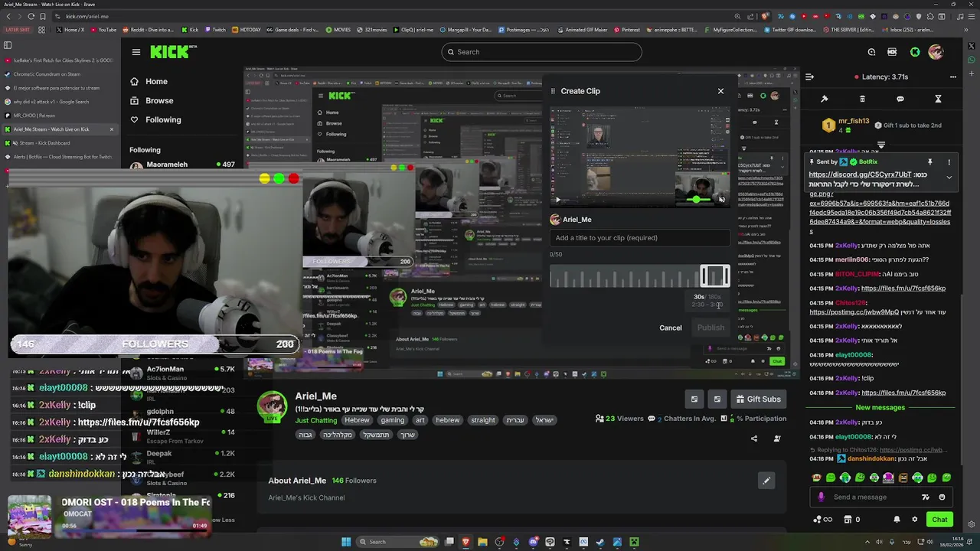Click the Gift Subs button

pos(758,399)
